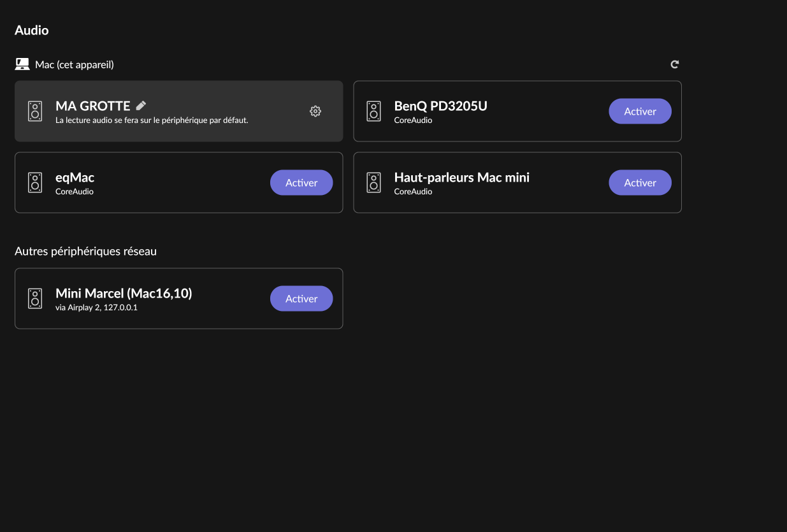Click the Mini Marcel (Mac16,10) name
Image resolution: width=787 pixels, height=532 pixels.
124,293
